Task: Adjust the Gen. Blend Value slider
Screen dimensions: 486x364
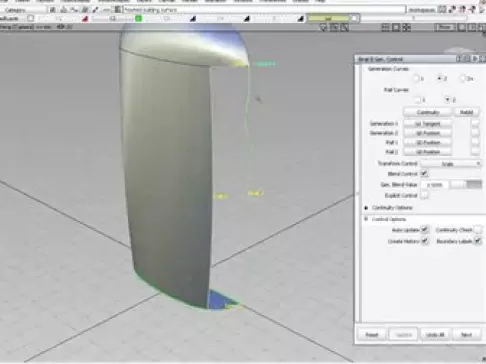Action: [466, 184]
